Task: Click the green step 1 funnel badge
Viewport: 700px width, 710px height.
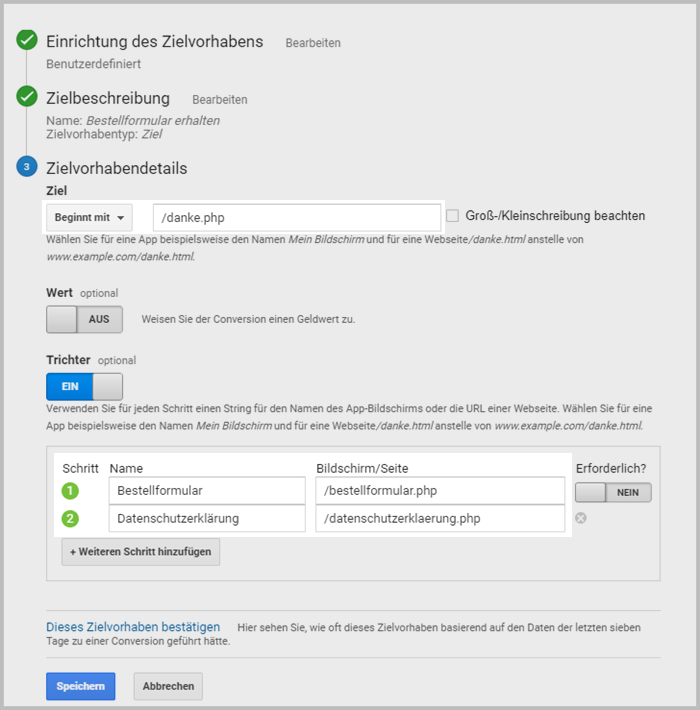Action: [x=70, y=491]
